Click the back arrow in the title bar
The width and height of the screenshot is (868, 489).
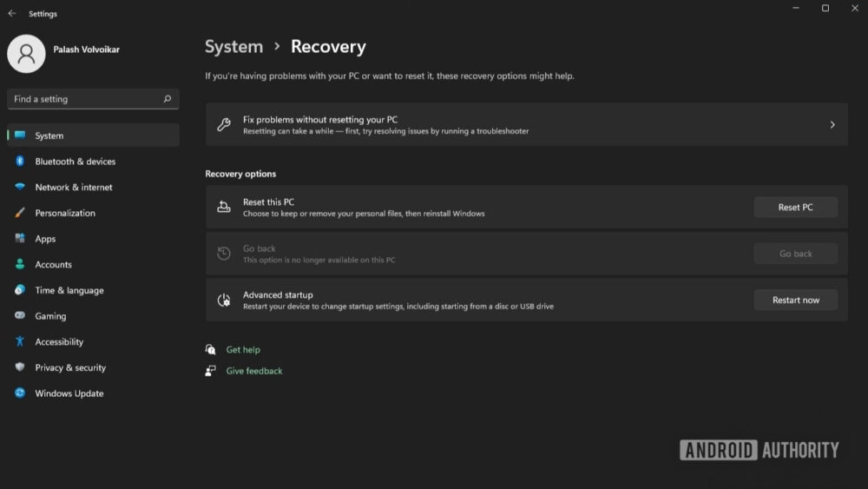[x=12, y=14]
